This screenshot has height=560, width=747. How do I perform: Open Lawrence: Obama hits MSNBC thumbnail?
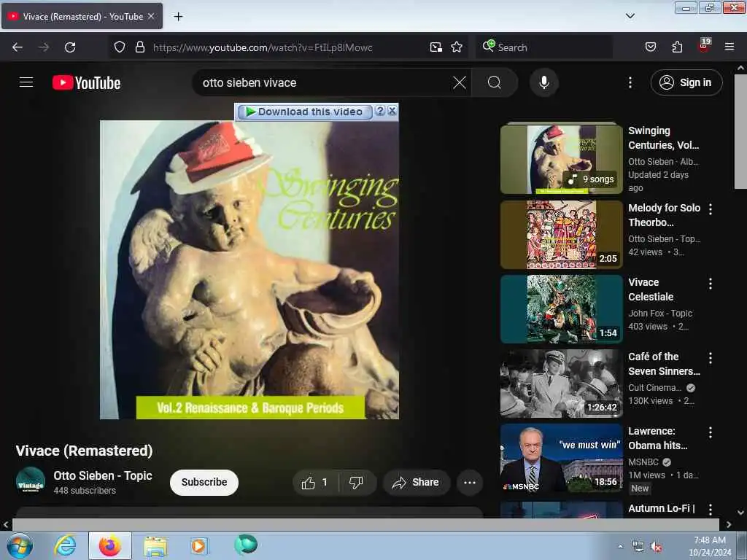561,458
